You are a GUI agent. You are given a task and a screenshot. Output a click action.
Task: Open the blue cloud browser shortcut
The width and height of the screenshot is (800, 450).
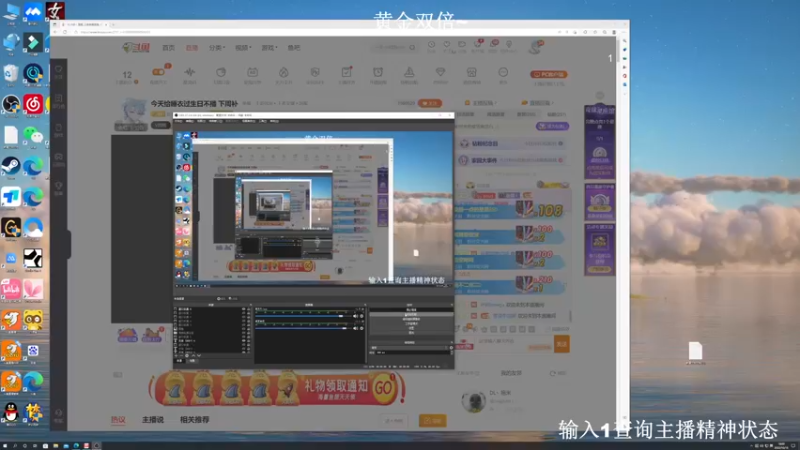point(33,228)
